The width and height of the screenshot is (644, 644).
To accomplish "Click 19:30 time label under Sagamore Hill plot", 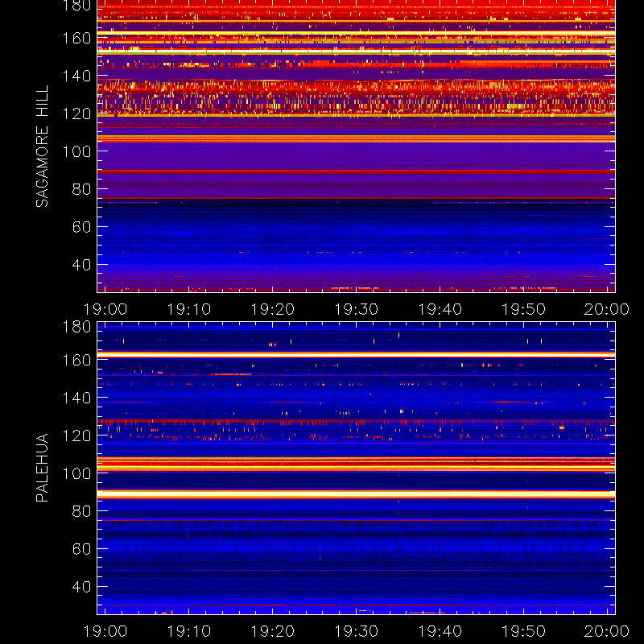I will (356, 309).
